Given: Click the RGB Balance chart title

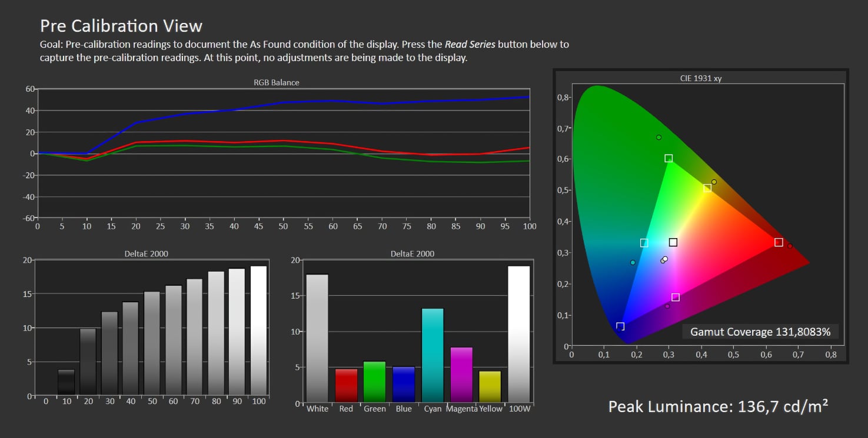Looking at the screenshot, I should 276,82.
